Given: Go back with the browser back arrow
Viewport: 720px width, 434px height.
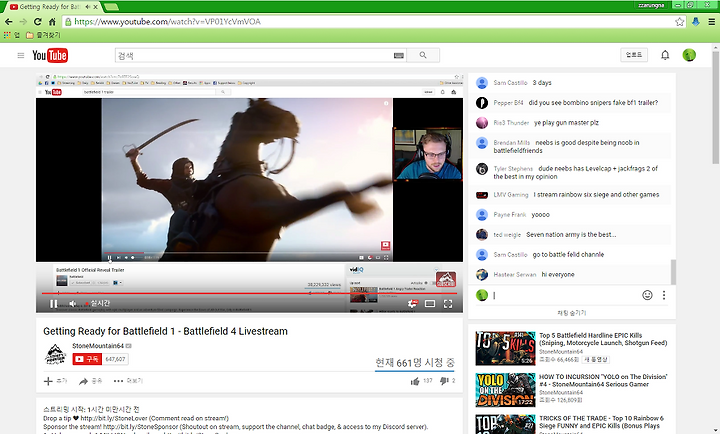Looking at the screenshot, I should [8, 22].
